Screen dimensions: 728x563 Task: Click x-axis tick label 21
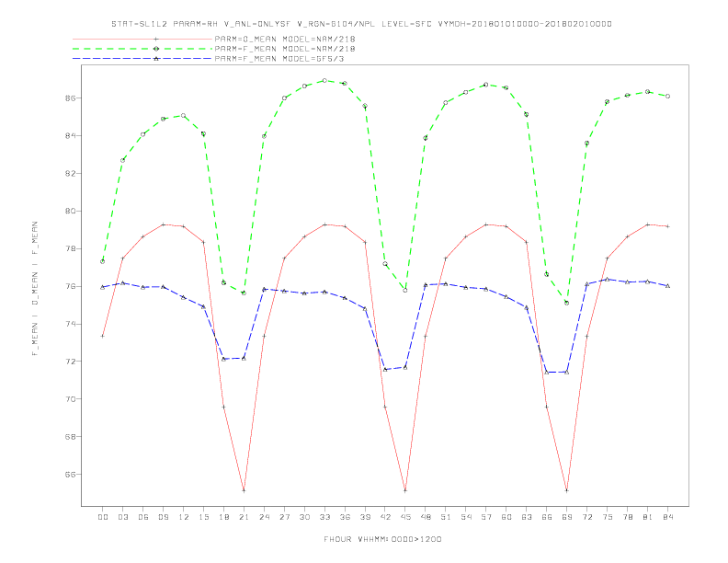(244, 517)
